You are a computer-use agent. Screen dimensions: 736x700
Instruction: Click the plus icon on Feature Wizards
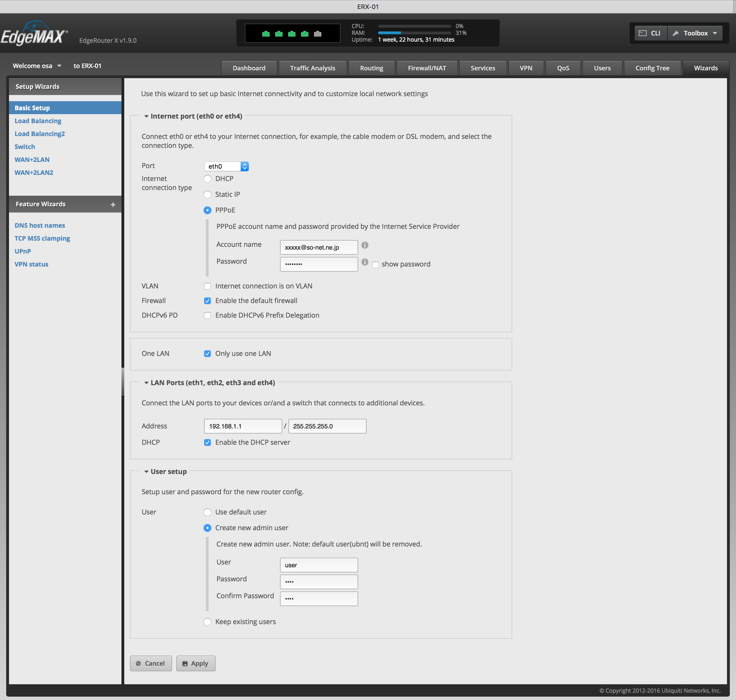pos(113,204)
